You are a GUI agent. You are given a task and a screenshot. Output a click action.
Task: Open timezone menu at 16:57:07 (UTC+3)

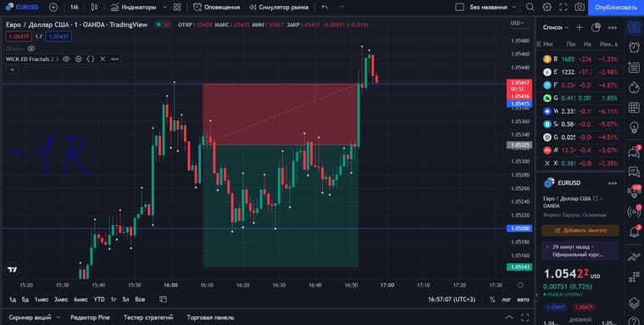tap(452, 300)
